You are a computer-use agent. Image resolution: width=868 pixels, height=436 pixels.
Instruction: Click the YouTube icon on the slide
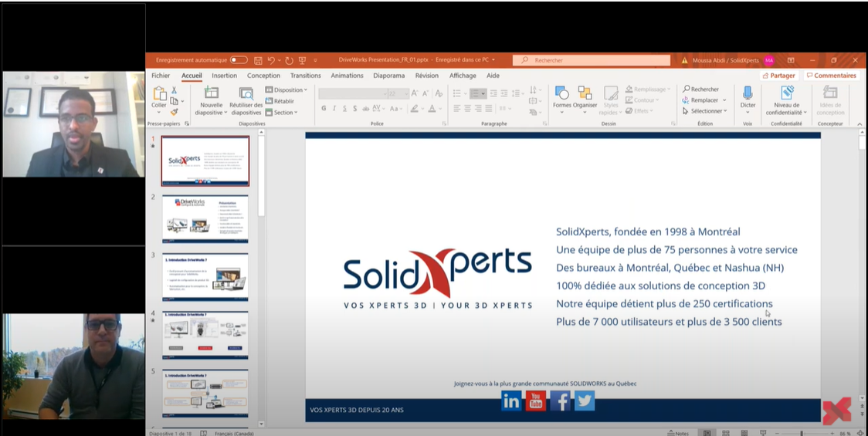point(535,401)
